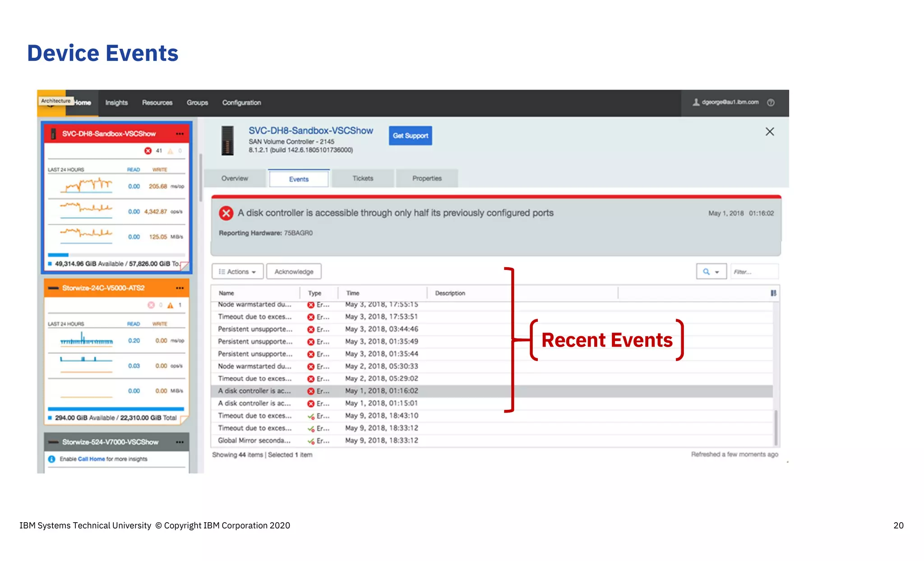The image size is (924, 561).
Task: Click the SVC-DH8 capacity bar showing 49,314.96 GiB
Action: 116,255
